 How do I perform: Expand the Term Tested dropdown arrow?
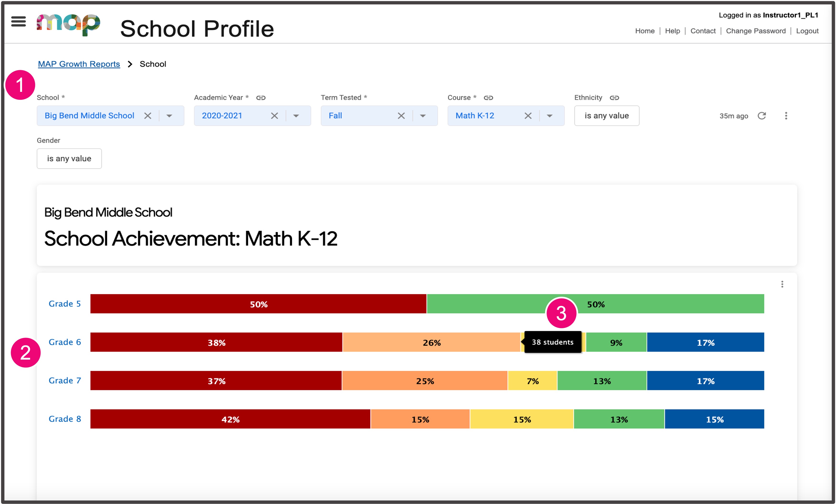pos(423,116)
